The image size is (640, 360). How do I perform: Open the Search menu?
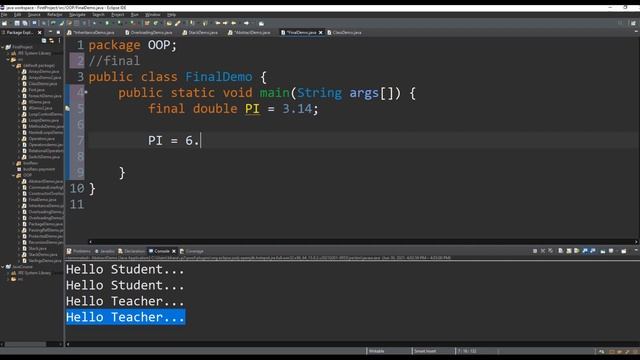coord(98,15)
